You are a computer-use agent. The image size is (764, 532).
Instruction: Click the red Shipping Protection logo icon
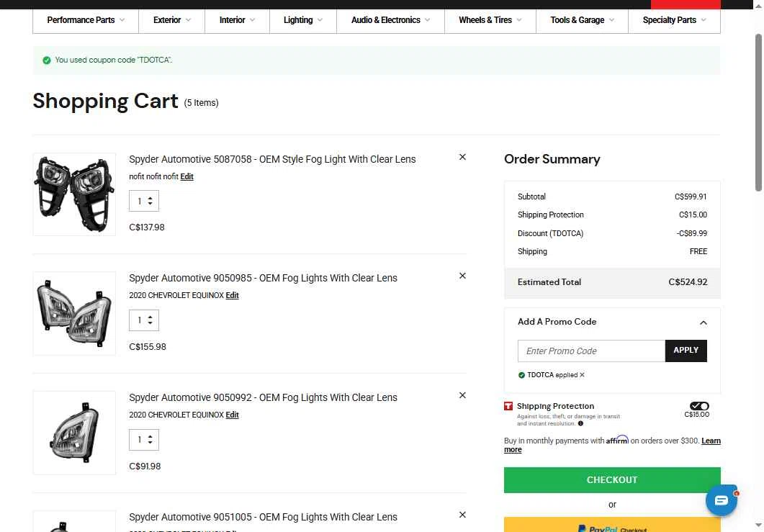click(508, 406)
